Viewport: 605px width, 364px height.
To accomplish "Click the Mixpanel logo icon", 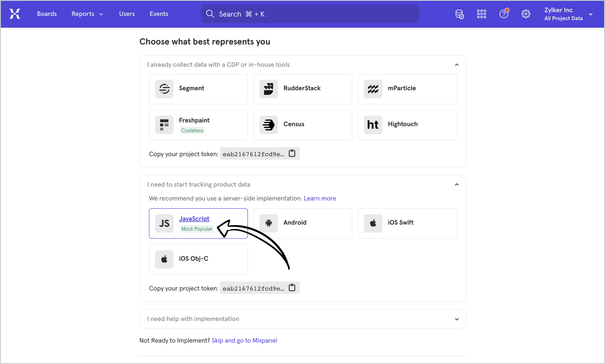I will (x=15, y=14).
